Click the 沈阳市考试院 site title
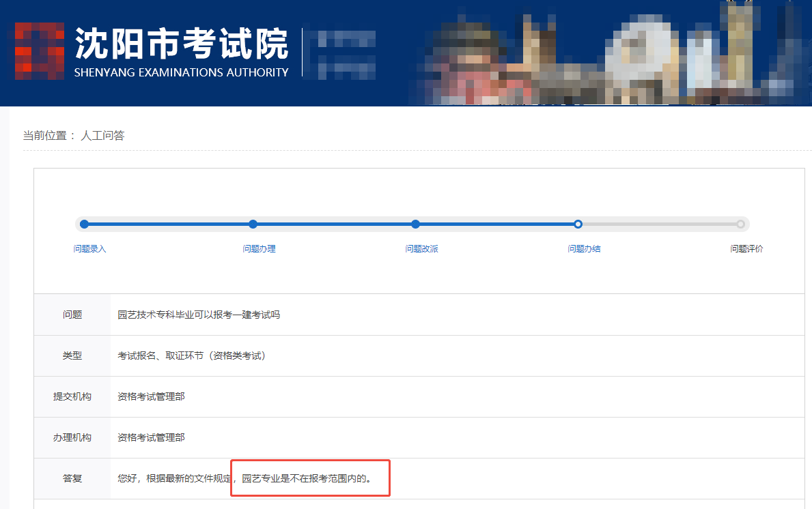 pyautogui.click(x=181, y=44)
